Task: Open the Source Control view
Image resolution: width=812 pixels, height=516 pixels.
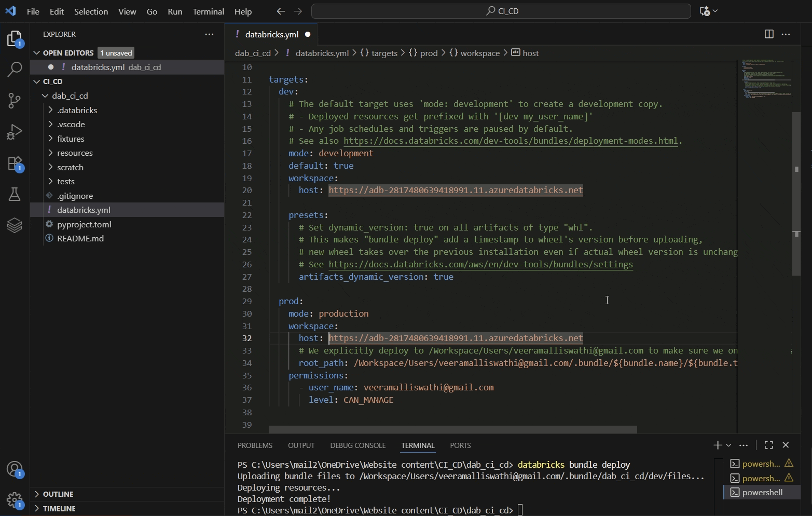Action: coord(15,101)
